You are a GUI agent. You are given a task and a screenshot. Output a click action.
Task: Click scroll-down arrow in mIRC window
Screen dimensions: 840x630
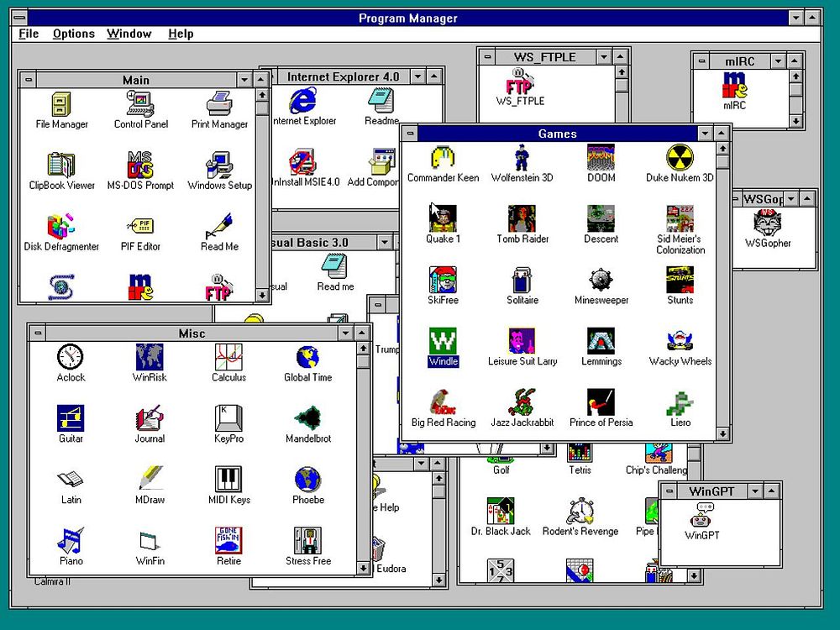[796, 121]
